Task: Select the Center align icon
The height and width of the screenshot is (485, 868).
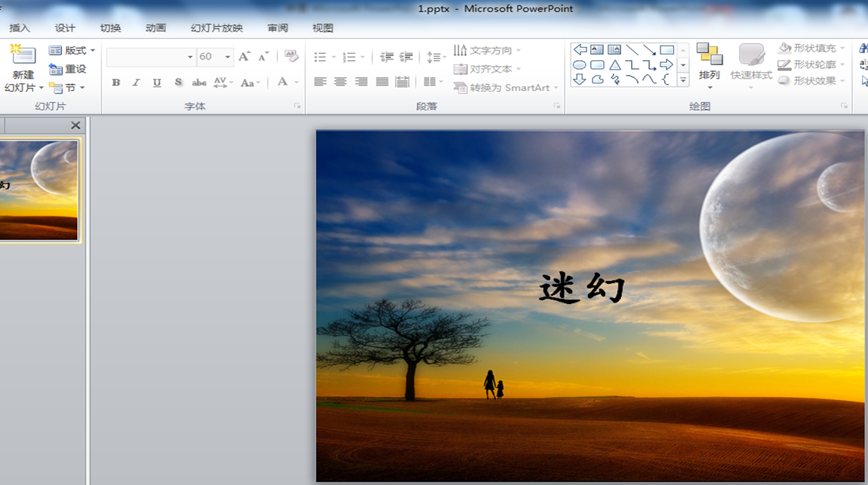Action: coord(341,82)
